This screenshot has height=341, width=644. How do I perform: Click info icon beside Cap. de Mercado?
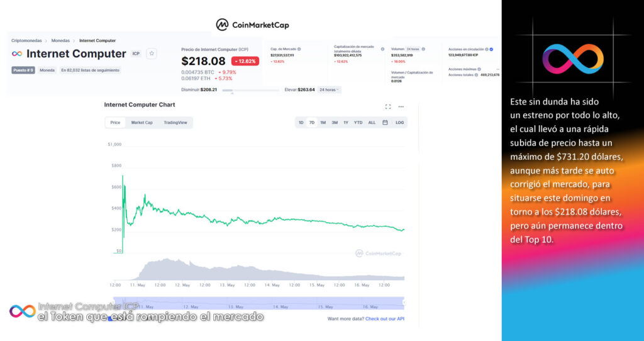pyautogui.click(x=299, y=49)
